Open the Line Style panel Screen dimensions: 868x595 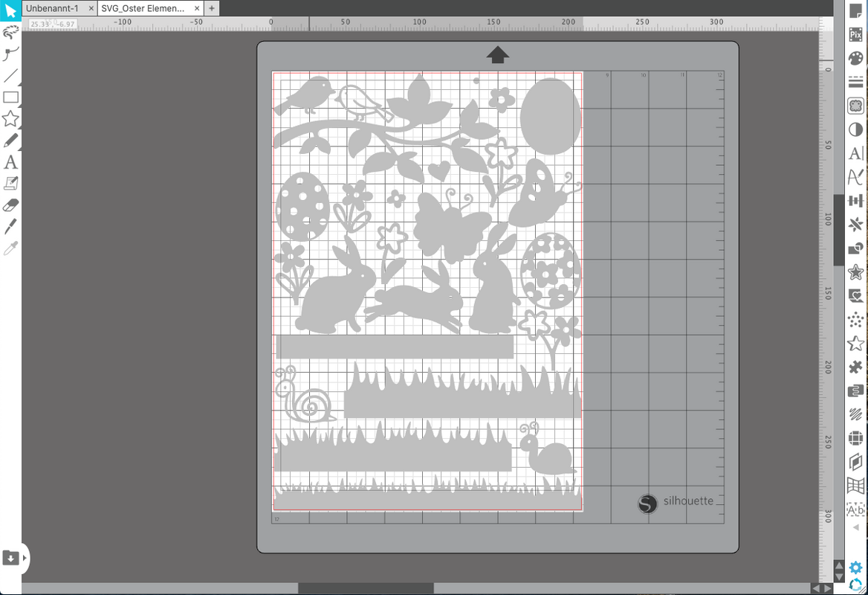coord(855,82)
